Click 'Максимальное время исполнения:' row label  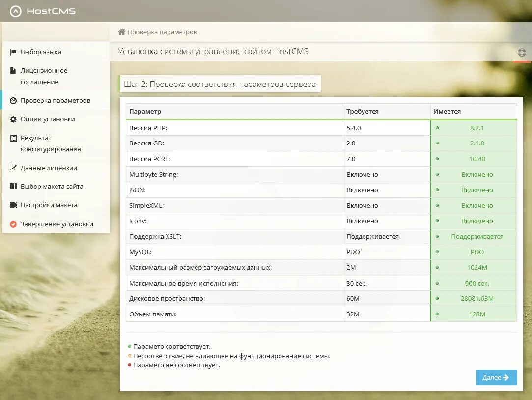tap(184, 283)
